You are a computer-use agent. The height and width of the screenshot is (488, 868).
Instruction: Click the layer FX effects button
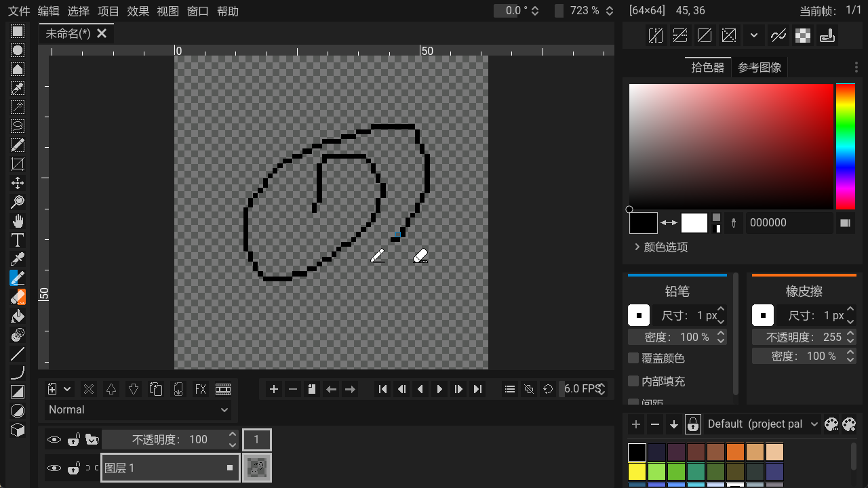[201, 389]
